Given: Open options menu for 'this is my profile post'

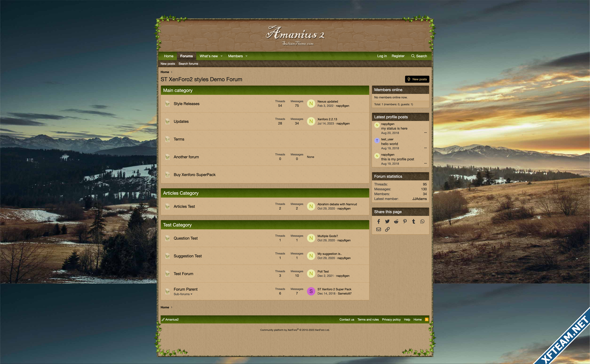Looking at the screenshot, I should tap(425, 163).
